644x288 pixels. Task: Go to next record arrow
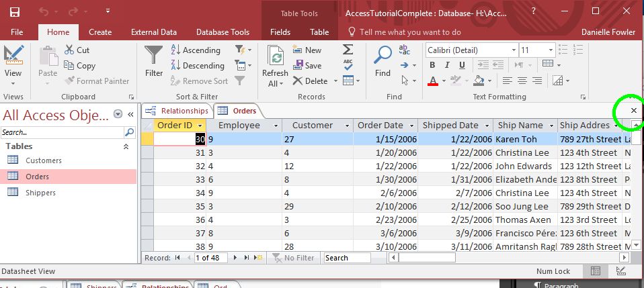point(235,258)
